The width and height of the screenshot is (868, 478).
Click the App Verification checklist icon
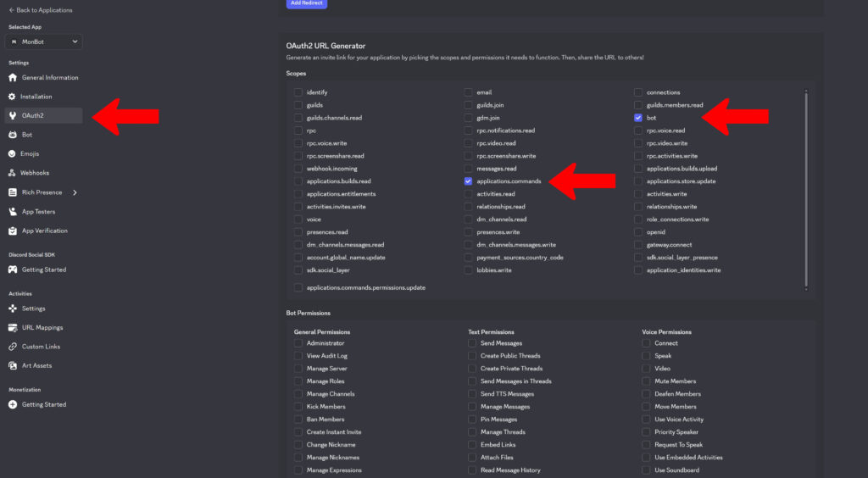click(x=13, y=231)
